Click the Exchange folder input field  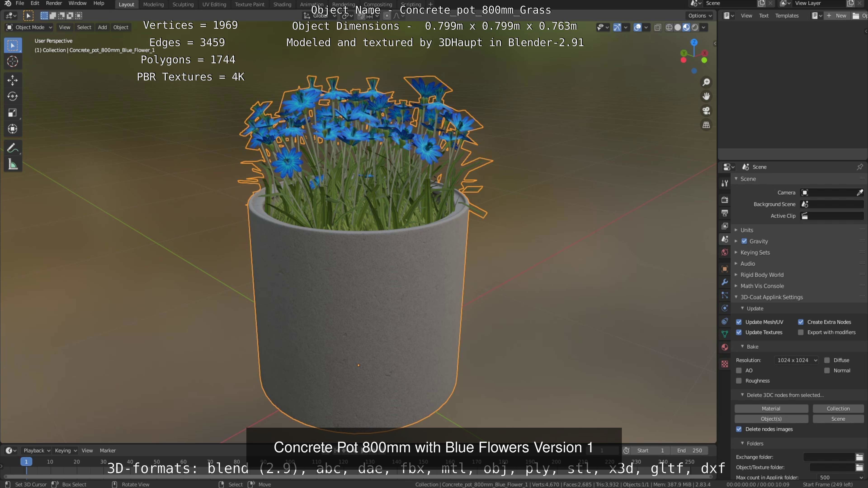click(829, 457)
